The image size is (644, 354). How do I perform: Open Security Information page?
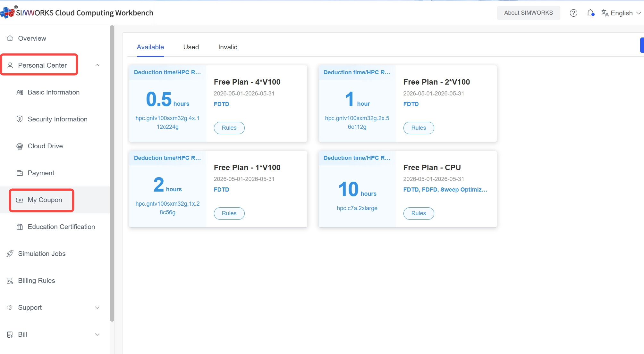click(x=55, y=119)
